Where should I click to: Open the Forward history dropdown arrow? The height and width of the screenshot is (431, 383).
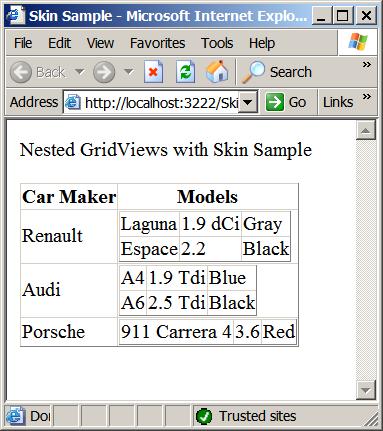click(x=129, y=72)
